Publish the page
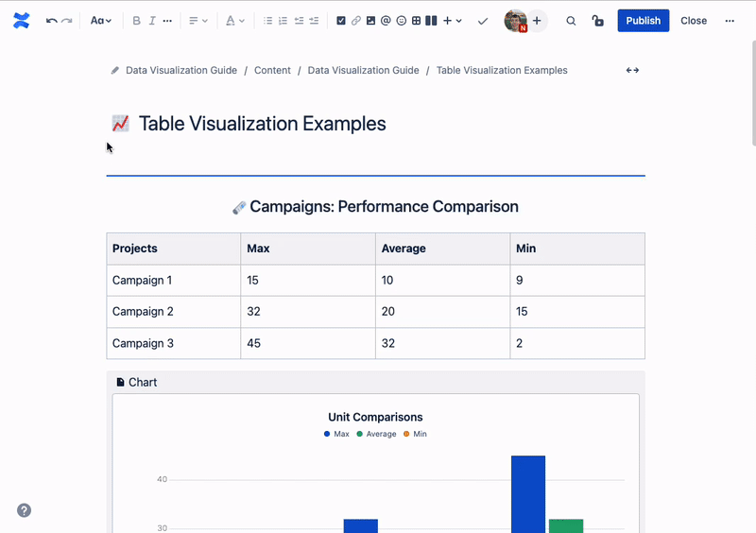Screen dimensions: 756x533 pos(644,21)
